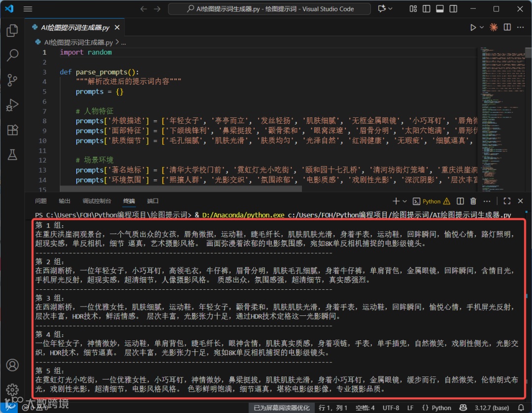Click the text 'import random' on line 1
Image resolution: width=532 pixels, height=413 pixels.
pos(86,52)
